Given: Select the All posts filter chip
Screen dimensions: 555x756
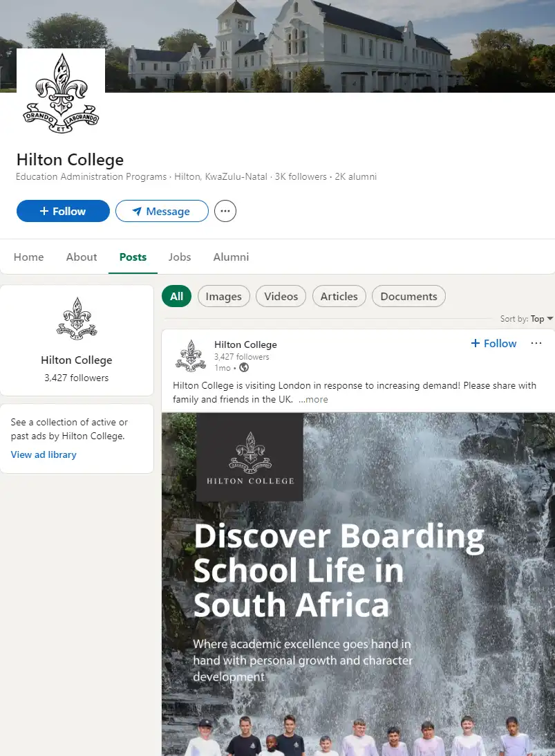Looking at the screenshot, I should tap(176, 296).
